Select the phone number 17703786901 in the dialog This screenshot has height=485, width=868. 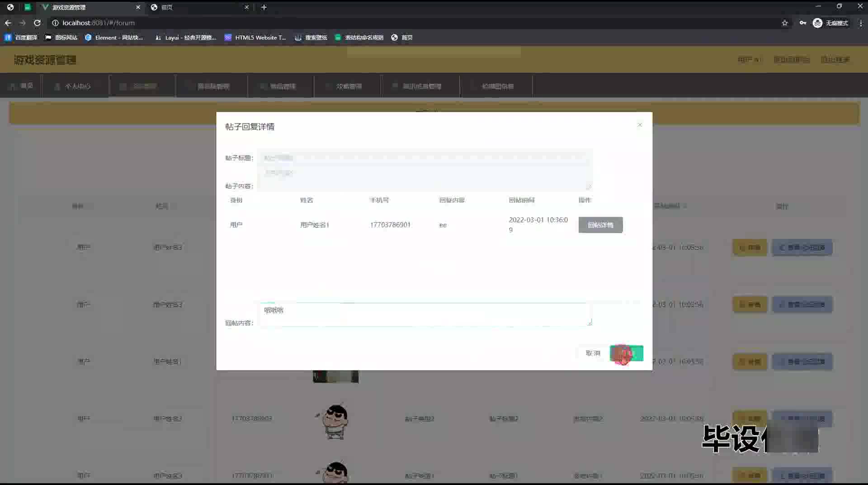(x=390, y=225)
